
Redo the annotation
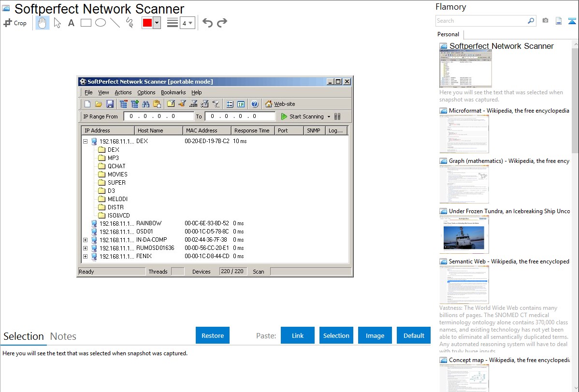pyautogui.click(x=222, y=23)
